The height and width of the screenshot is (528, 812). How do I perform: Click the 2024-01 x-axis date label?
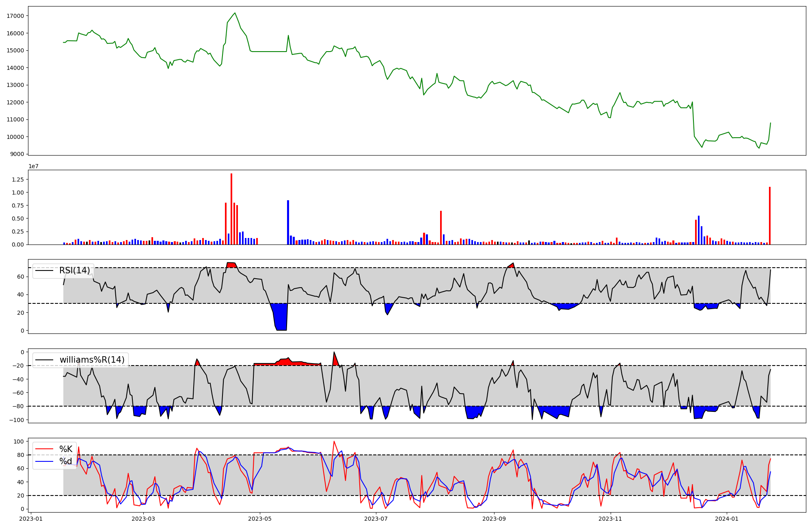727,519
